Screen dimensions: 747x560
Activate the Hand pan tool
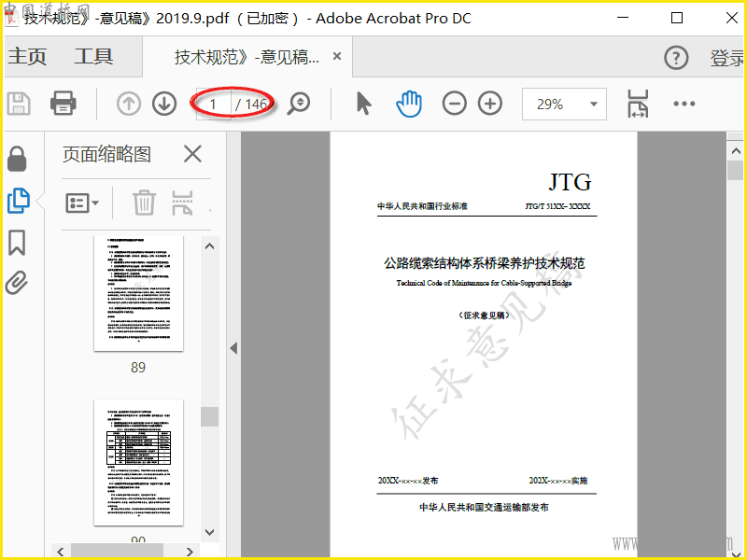[409, 104]
